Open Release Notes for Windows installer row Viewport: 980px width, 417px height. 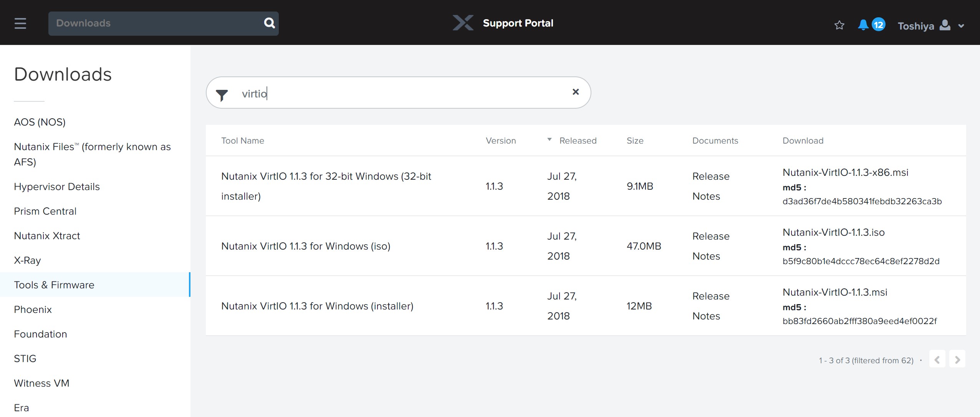point(711,306)
